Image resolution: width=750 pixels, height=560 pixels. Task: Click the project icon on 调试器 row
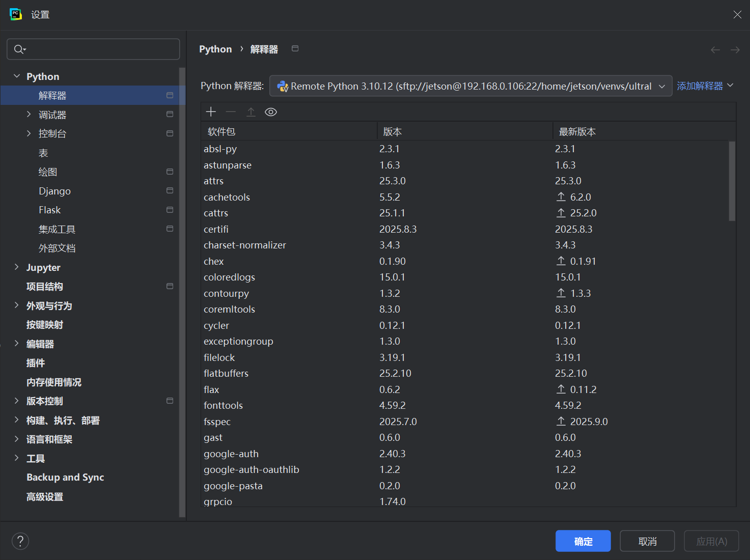[x=170, y=114]
